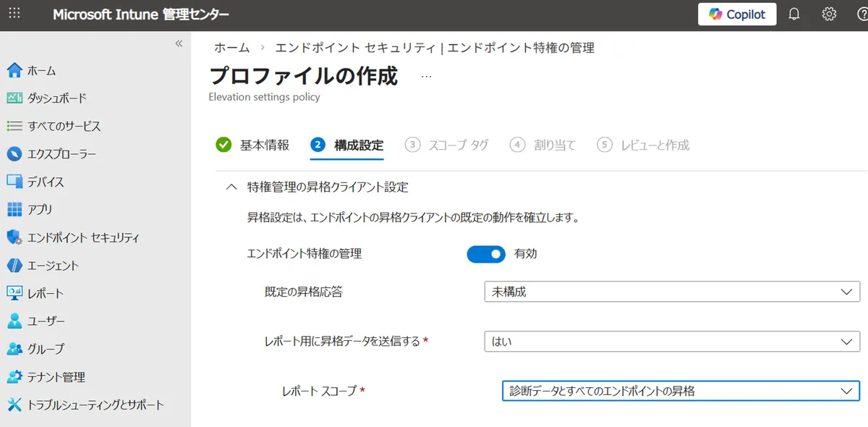
Task: Toggle the エンドポイント特権の管理 switch
Action: point(485,254)
